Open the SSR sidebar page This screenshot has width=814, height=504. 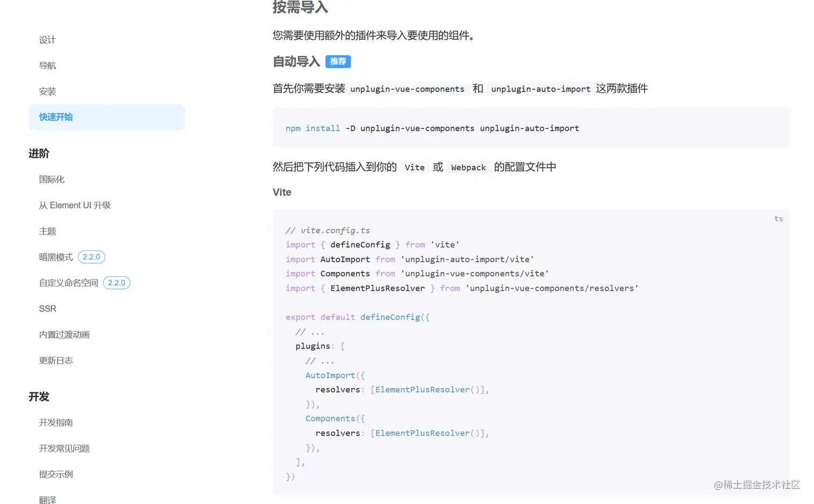pyautogui.click(x=47, y=309)
